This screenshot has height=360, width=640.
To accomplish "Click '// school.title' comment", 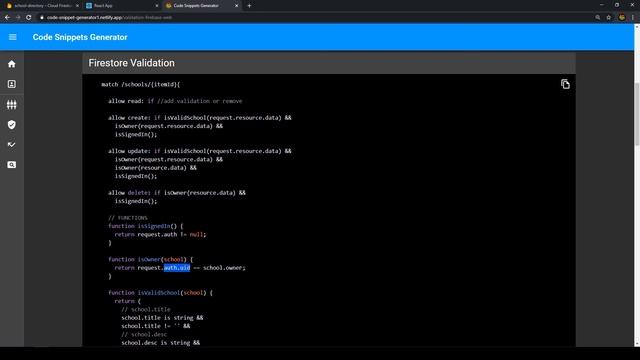I will pos(146,309).
